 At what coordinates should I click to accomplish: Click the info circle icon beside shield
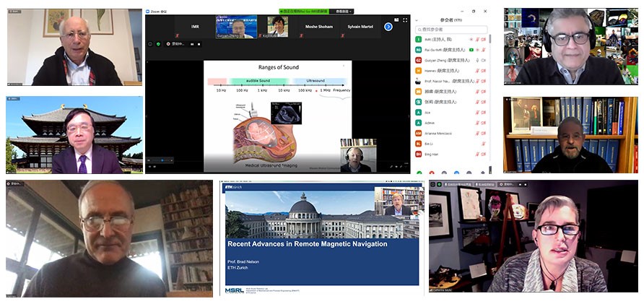(x=149, y=43)
